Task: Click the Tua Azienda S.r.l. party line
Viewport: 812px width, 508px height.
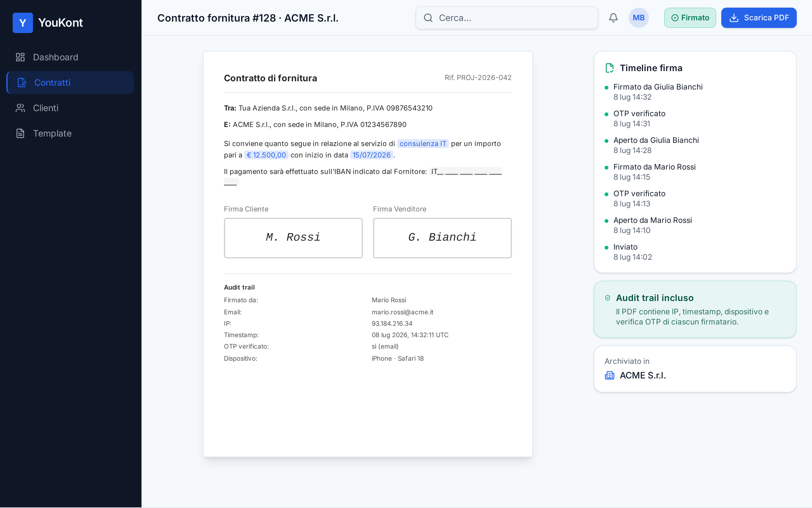Action: click(328, 108)
